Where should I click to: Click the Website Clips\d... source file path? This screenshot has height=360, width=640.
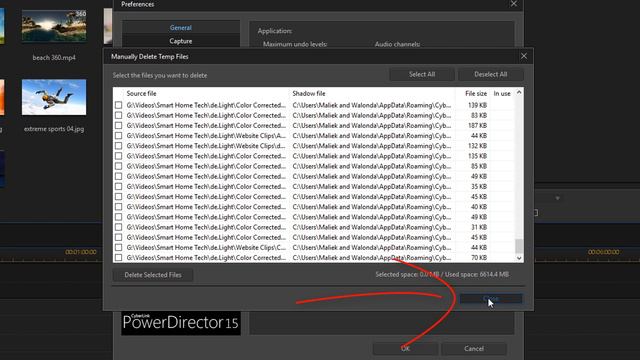[x=206, y=146]
